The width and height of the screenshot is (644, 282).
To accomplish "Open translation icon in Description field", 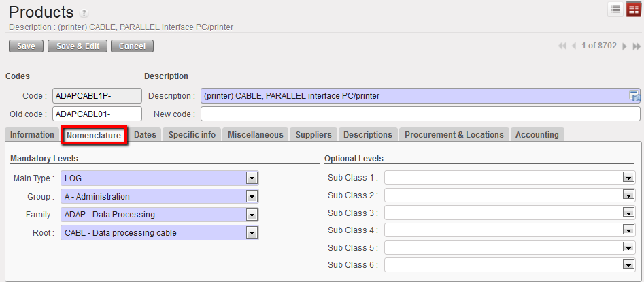I will (634, 96).
